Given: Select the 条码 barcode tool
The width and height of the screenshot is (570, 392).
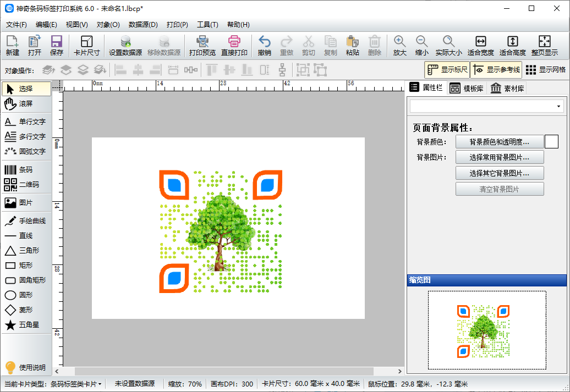Looking at the screenshot, I should 26,170.
